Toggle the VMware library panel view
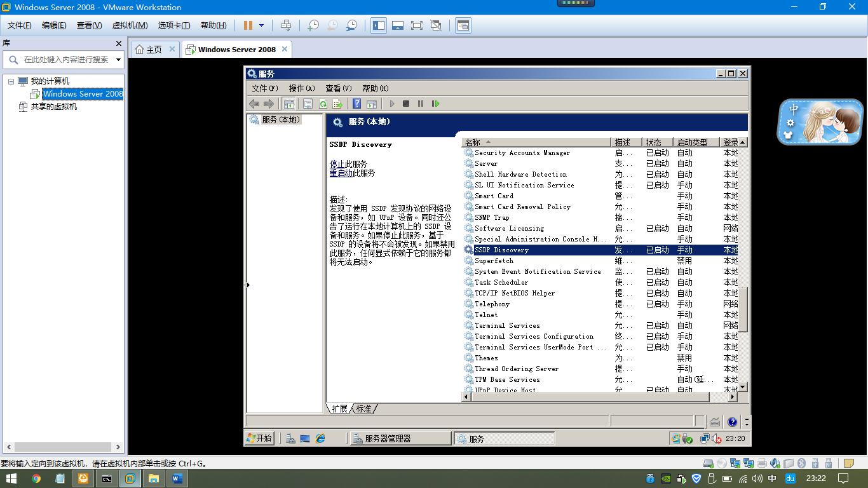The image size is (868, 488). point(379,25)
